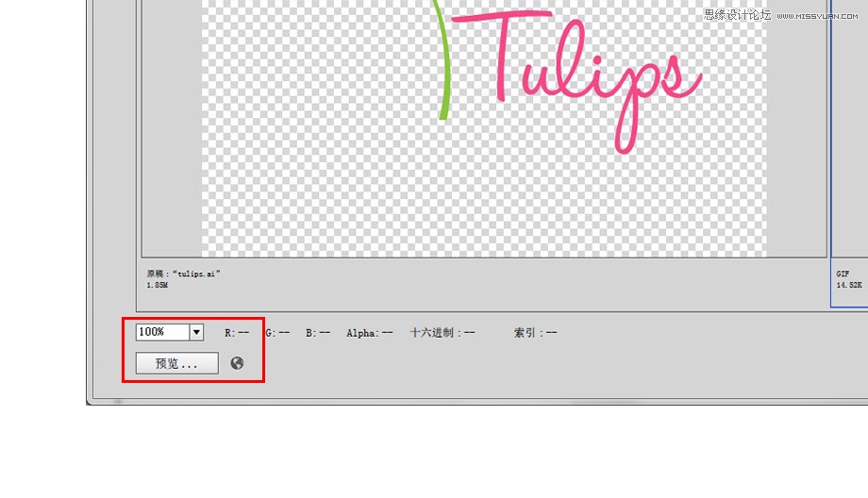
Task: Click the 原稿 "tulips.ai" file info label
Action: tap(184, 274)
